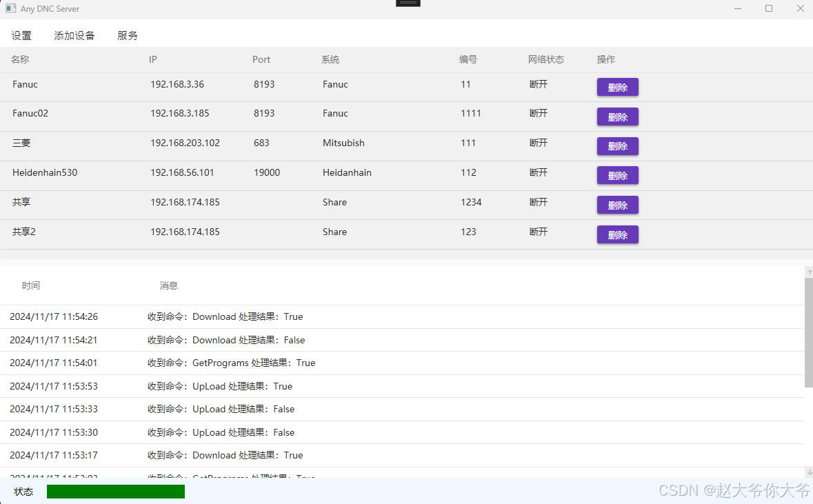
Task: Click the Mitsubish system cell
Action: [x=344, y=143]
